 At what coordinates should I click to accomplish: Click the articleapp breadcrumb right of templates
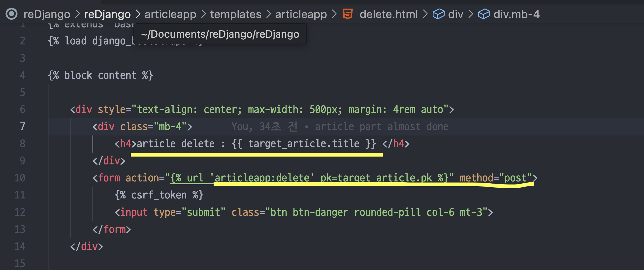pos(301,14)
